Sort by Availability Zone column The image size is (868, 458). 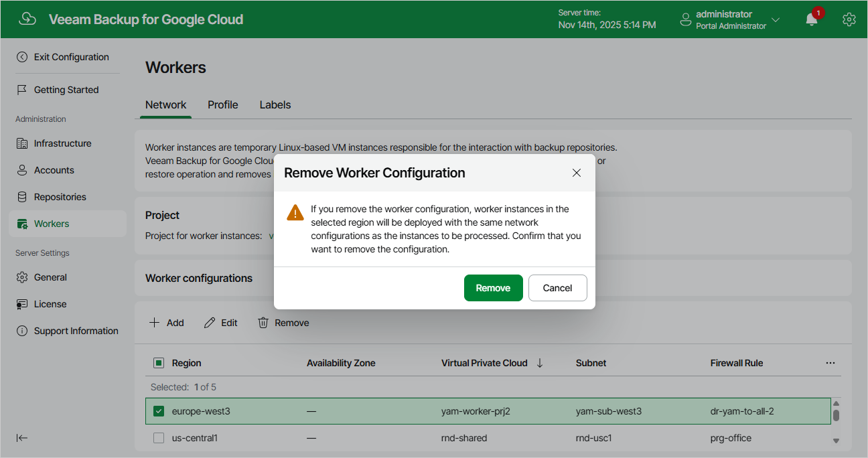(x=341, y=363)
